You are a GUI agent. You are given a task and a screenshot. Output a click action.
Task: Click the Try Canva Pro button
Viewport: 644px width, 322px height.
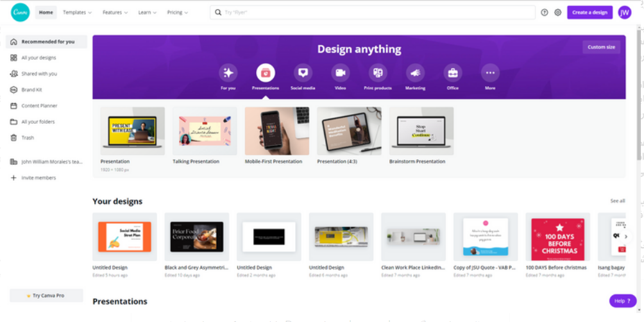click(x=46, y=295)
